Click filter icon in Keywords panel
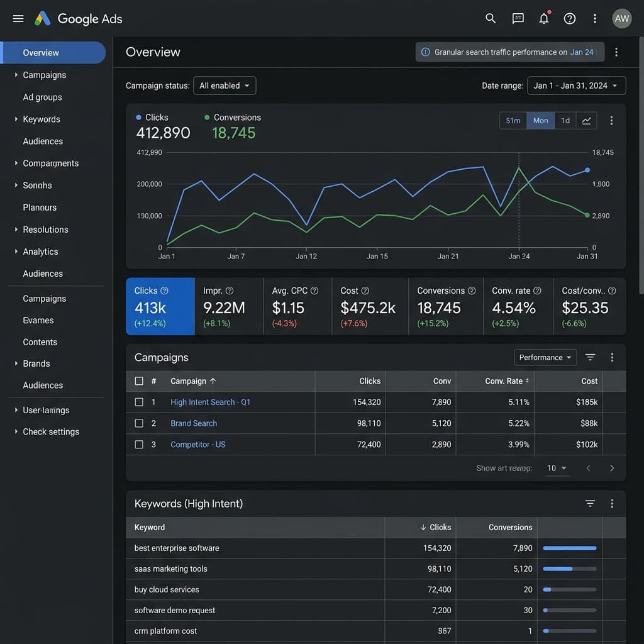 pos(590,504)
